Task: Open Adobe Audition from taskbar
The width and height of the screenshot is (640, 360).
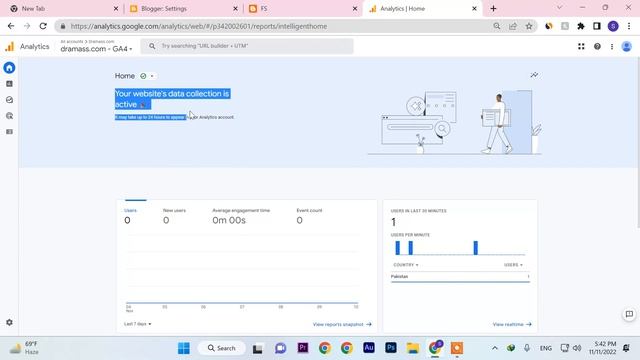Action: (369, 348)
